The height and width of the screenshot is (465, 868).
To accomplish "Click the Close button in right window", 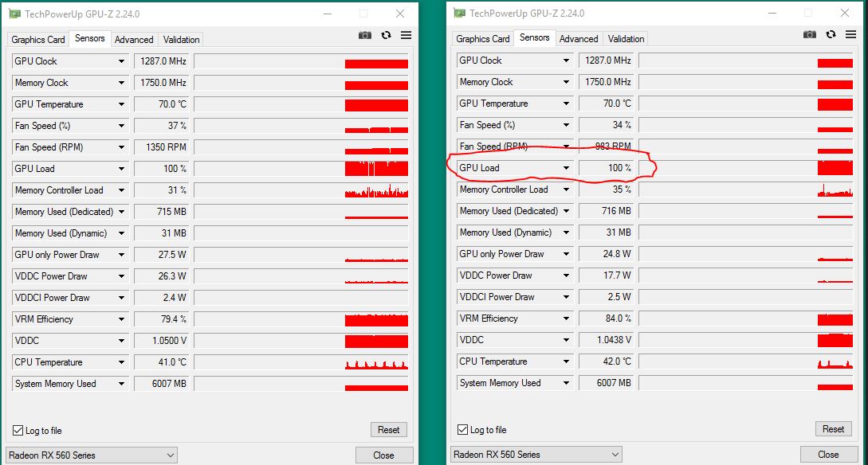I will click(828, 455).
